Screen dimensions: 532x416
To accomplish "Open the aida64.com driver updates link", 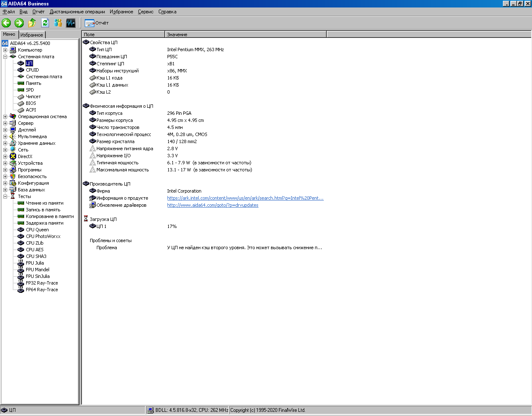I will [x=213, y=205].
